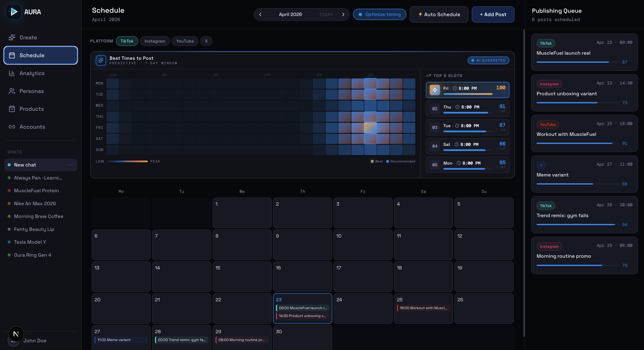Open Create via its sparkle icon

[x=12, y=37]
